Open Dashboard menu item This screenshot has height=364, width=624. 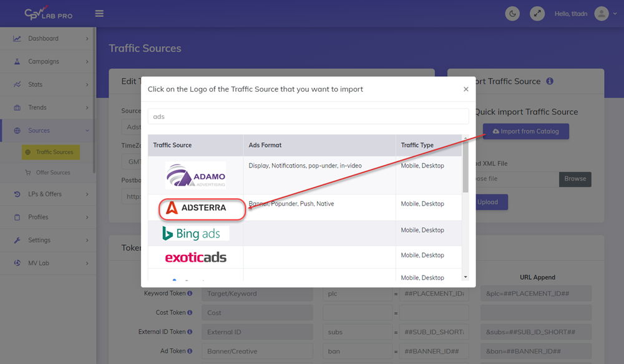click(x=46, y=39)
